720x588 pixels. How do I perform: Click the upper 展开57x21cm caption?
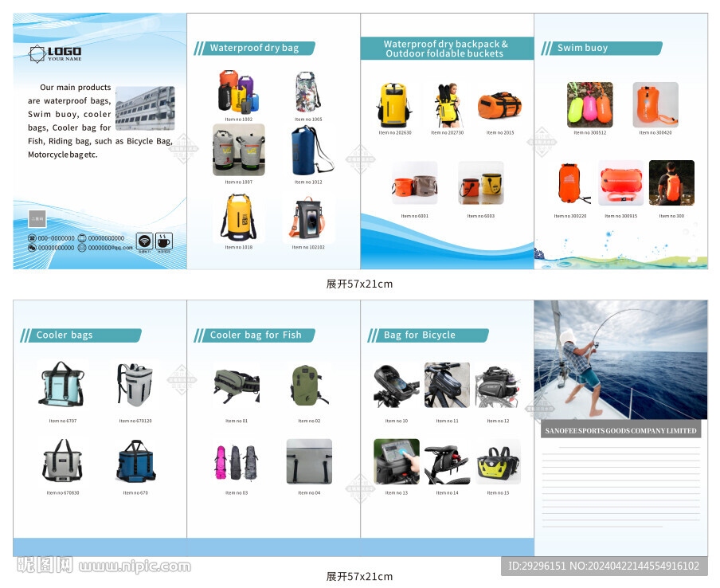[x=359, y=284]
